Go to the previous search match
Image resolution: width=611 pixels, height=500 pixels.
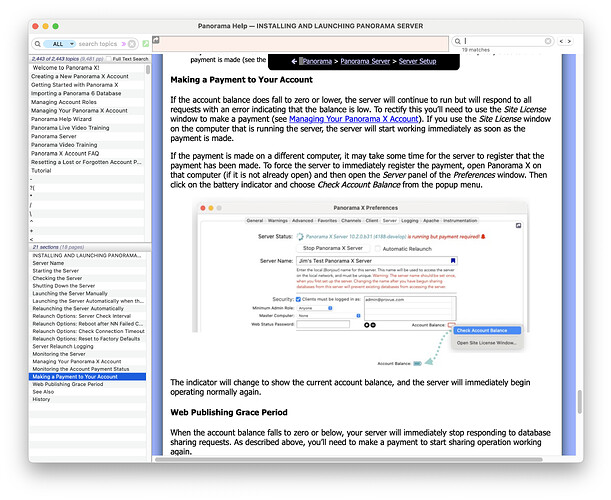click(x=562, y=41)
